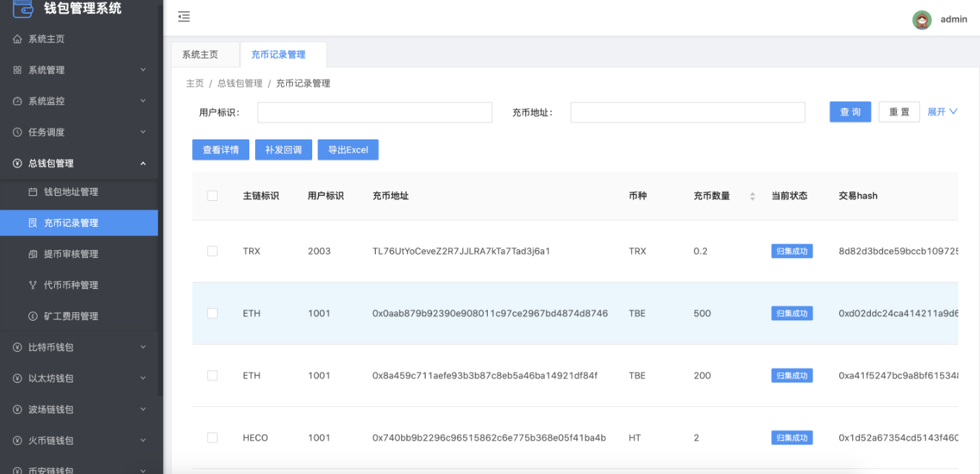Viewport: 980px width, 474px height.
Task: Collapse the 总钱包管理 menu chevron
Action: (x=143, y=163)
